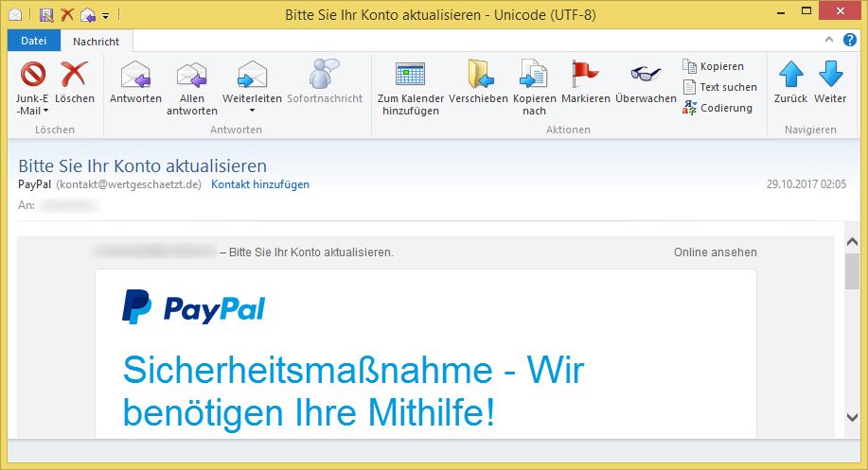Click the scrollbar down arrow
This screenshot has width=868, height=470.
(852, 417)
